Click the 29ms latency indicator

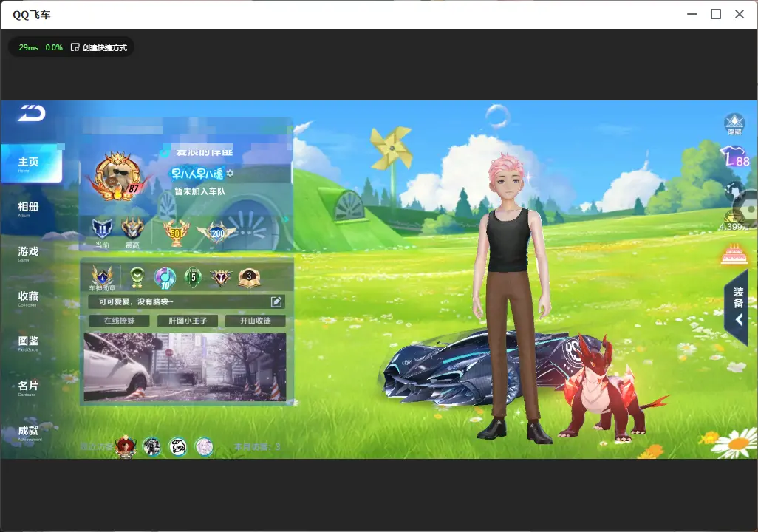[x=29, y=47]
